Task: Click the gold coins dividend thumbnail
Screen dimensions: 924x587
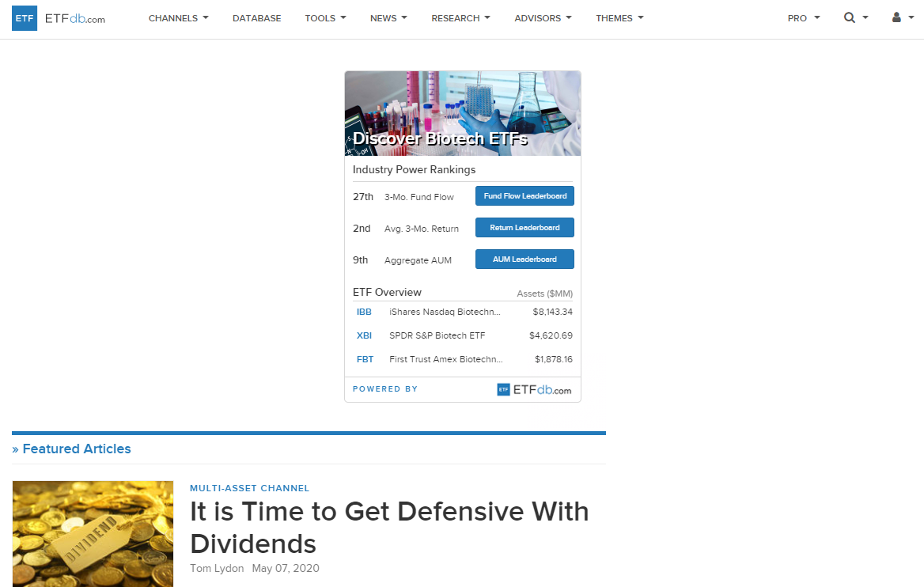Action: pyautogui.click(x=93, y=534)
